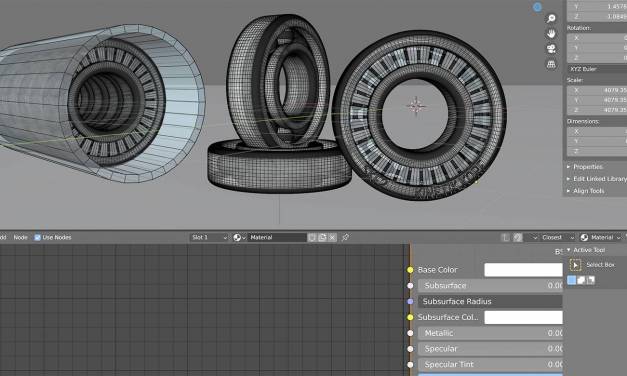The image size is (627, 376).
Task: Click the Specular value slider
Action: [x=490, y=349]
